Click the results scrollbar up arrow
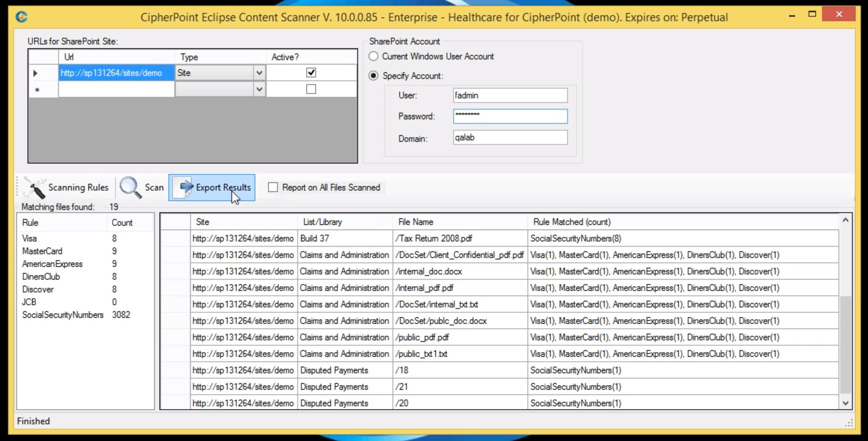Viewport: 868px width, 441px height. (x=846, y=220)
